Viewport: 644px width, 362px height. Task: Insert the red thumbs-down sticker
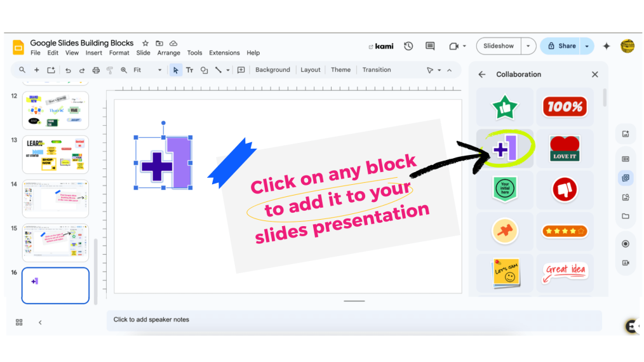(565, 189)
